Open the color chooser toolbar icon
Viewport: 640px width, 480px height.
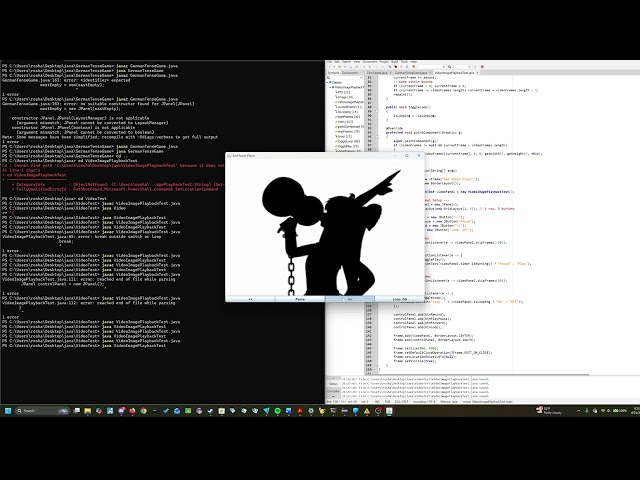[413, 67]
